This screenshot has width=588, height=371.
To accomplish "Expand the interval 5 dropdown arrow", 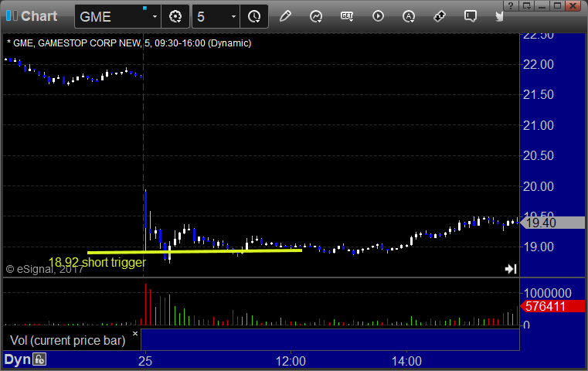I will 233,16.
